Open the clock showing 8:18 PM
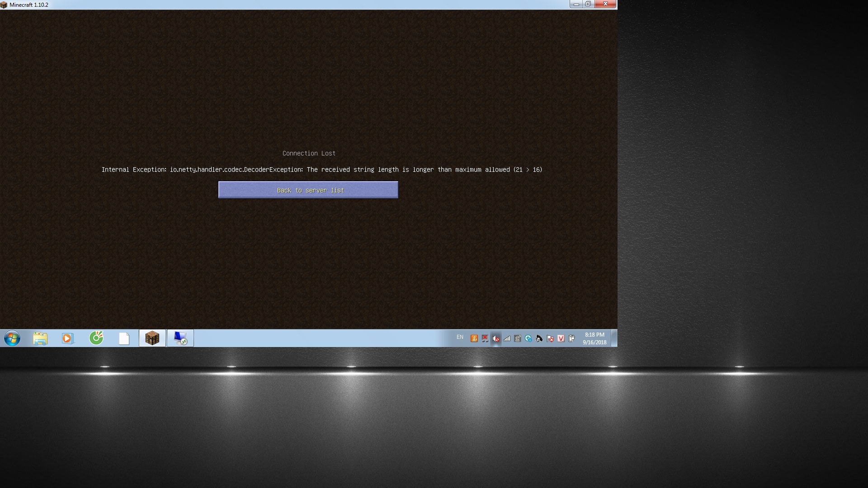 (x=594, y=338)
